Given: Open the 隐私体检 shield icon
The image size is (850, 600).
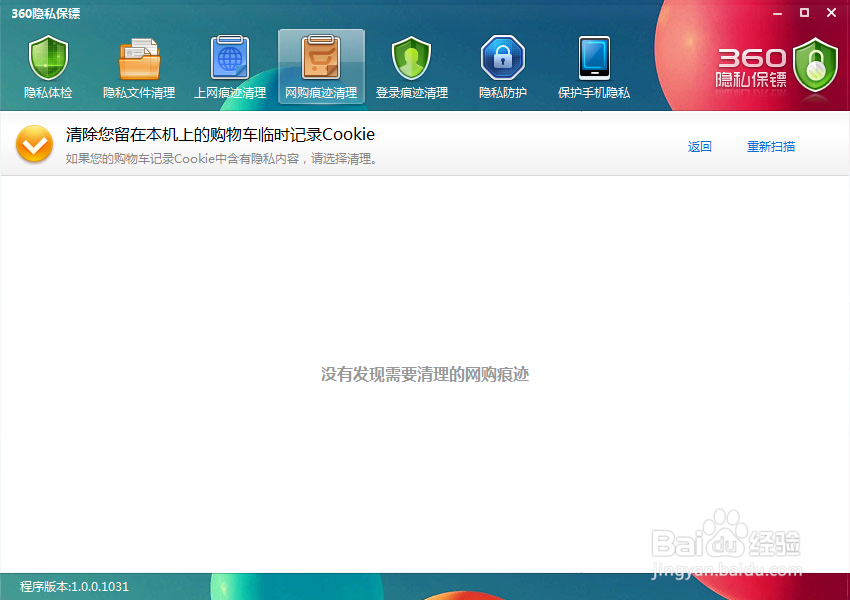Looking at the screenshot, I should pos(48,59).
